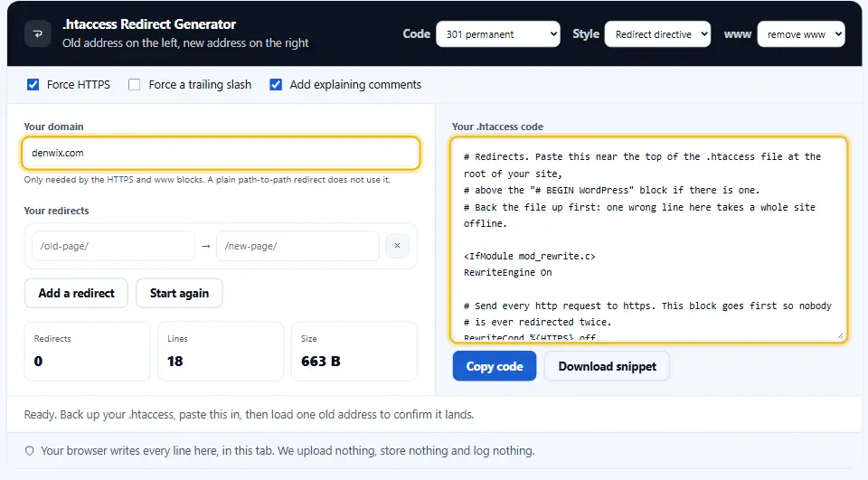Click the .htaccess Redirect Generator title
Screen dimensions: 868x480
coord(149,24)
